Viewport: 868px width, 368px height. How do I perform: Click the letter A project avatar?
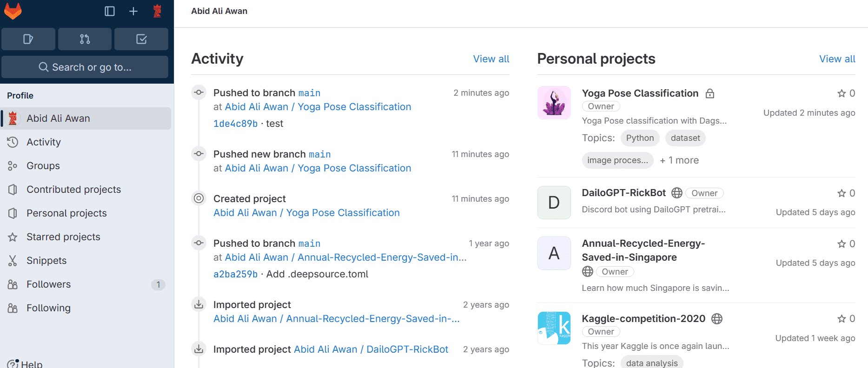click(x=554, y=253)
